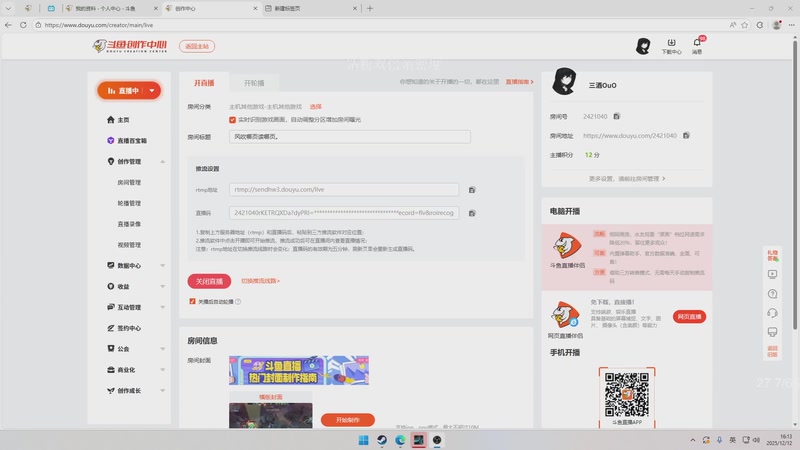Open 轮播管理 in the sidebar

(129, 203)
